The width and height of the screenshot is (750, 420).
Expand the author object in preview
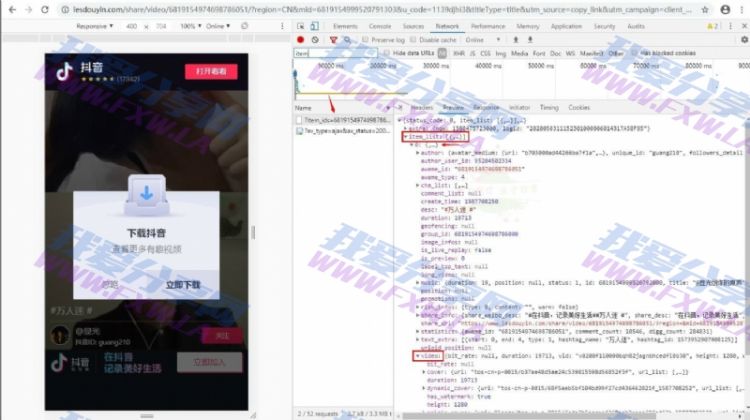tap(418, 153)
